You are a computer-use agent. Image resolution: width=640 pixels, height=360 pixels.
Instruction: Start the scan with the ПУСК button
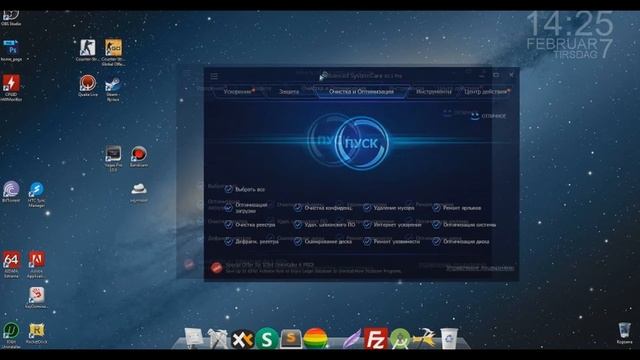[x=361, y=143]
